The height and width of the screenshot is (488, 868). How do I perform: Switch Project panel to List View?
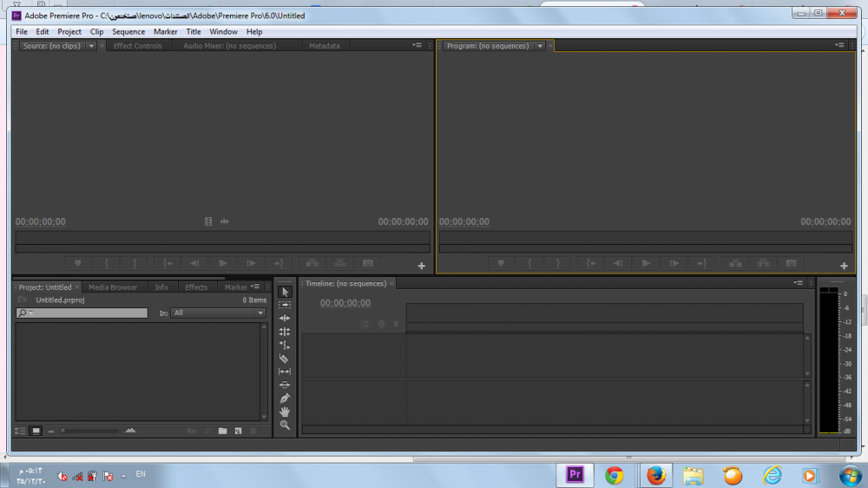pyautogui.click(x=21, y=431)
